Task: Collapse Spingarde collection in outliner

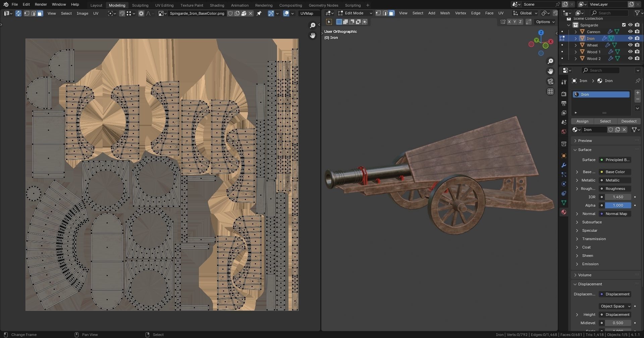Action: click(x=569, y=25)
